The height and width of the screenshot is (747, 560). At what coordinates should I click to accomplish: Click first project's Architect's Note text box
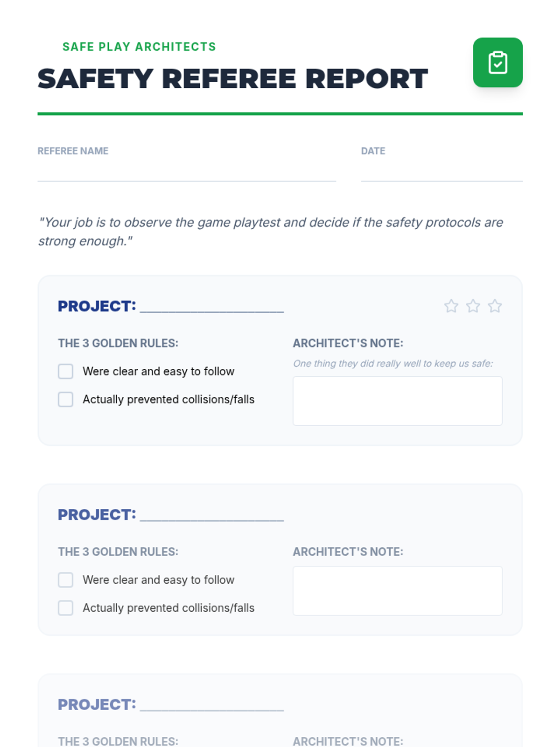coord(398,401)
